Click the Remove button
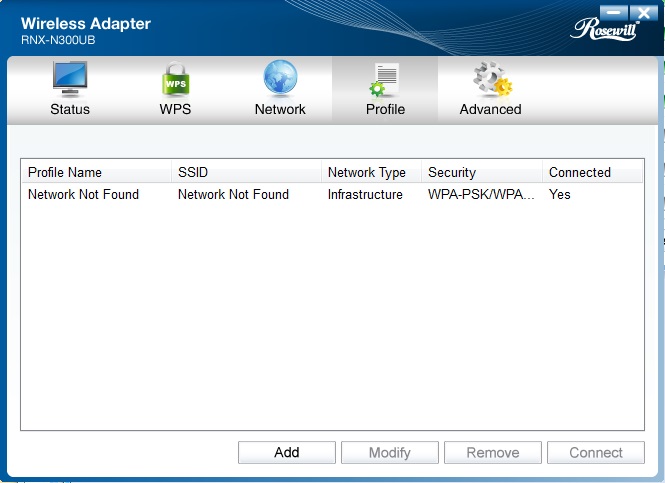This screenshot has height=483, width=665. click(x=493, y=452)
